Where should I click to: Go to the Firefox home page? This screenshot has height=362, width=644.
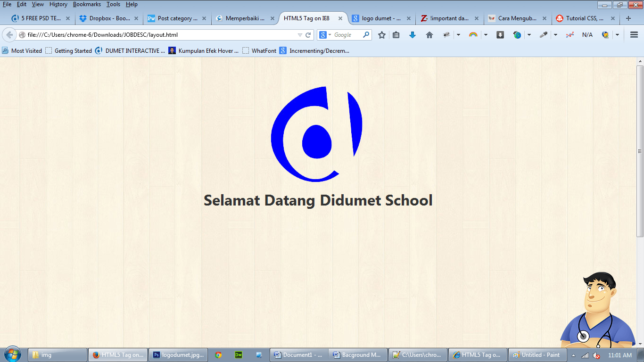pos(429,35)
